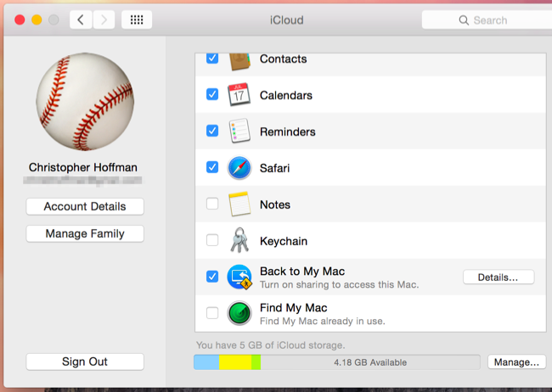This screenshot has width=552, height=392.
Task: Click the Safari compass icon
Action: tap(239, 168)
